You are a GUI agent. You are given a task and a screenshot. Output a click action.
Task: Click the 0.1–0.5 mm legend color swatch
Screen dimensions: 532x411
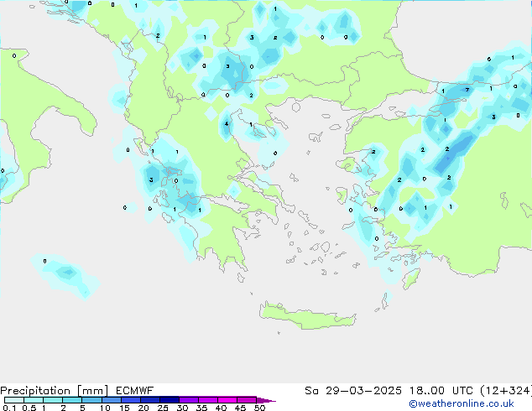coord(14,400)
